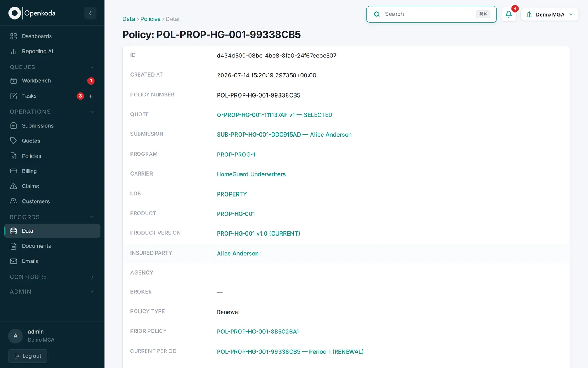
Task: Open the Submissions page
Action: click(x=52, y=126)
